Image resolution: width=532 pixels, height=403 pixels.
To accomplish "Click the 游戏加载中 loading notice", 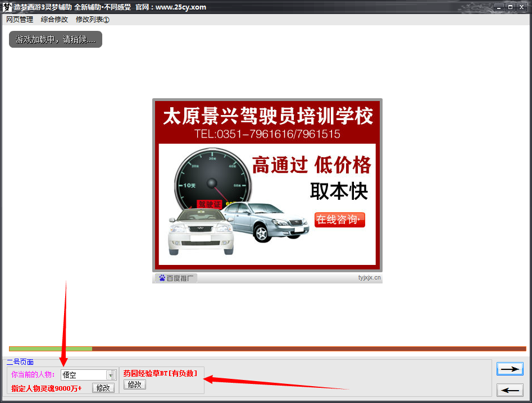I will tap(55, 39).
